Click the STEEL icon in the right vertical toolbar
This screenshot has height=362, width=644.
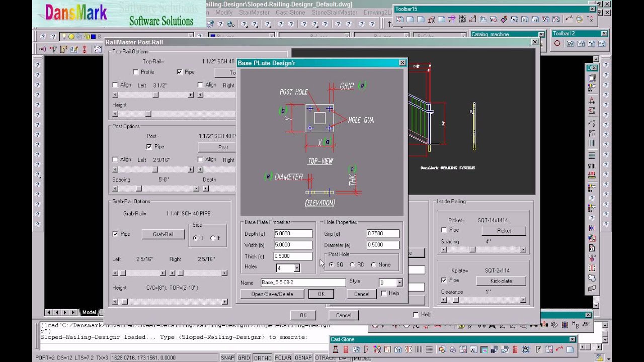pos(592,166)
